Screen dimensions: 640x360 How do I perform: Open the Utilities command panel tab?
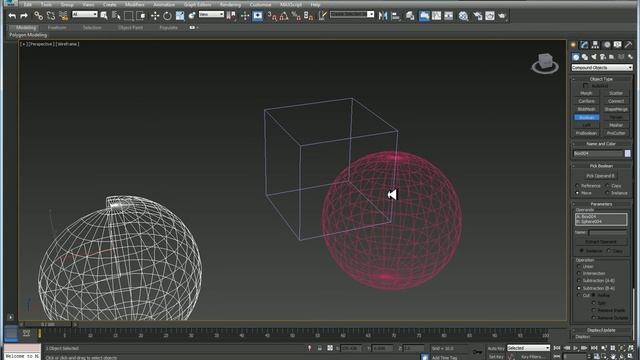click(629, 44)
